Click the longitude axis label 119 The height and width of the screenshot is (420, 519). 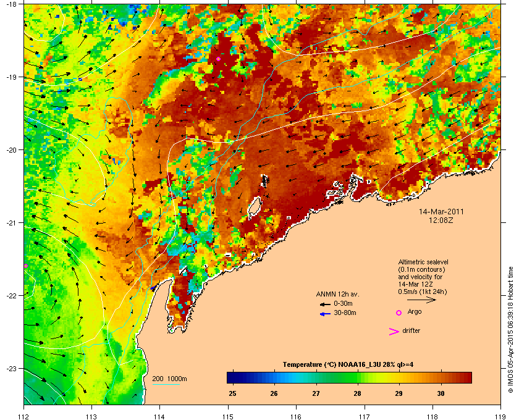coord(500,416)
